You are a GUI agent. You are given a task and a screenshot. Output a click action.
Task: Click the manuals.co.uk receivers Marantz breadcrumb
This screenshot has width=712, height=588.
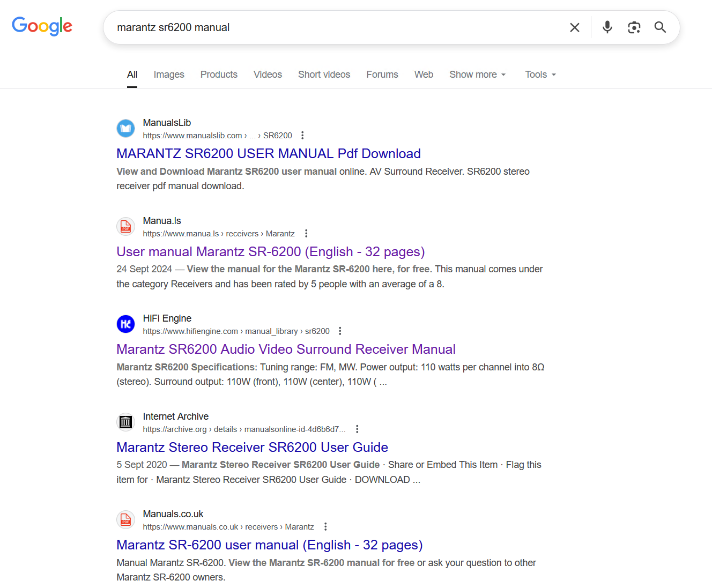coord(228,527)
